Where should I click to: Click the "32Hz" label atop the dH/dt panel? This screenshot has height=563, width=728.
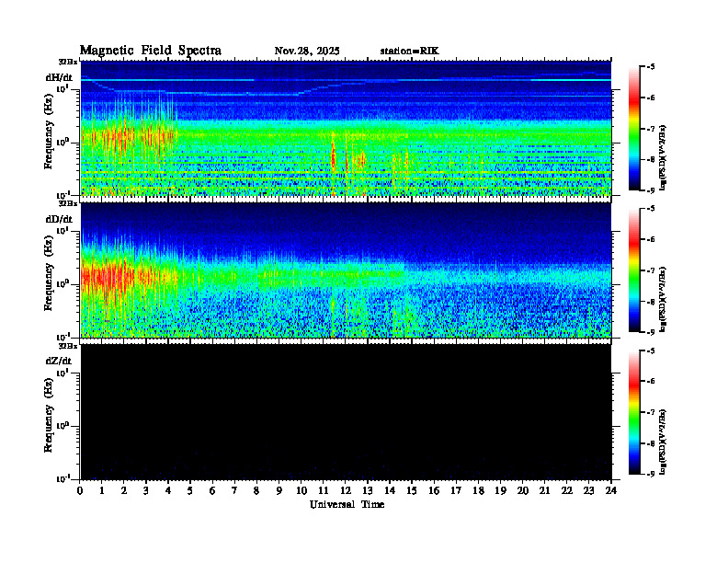click(x=68, y=62)
